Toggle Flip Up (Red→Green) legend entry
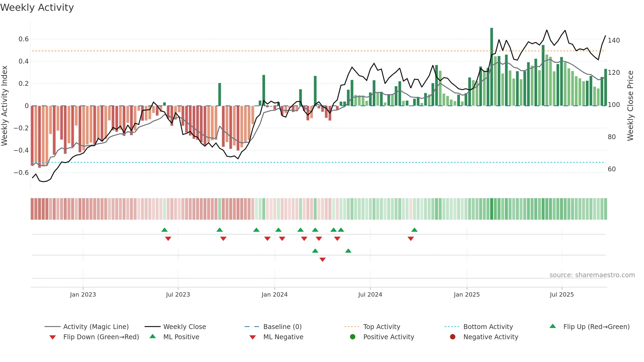This screenshot has height=362, width=644. click(590, 327)
